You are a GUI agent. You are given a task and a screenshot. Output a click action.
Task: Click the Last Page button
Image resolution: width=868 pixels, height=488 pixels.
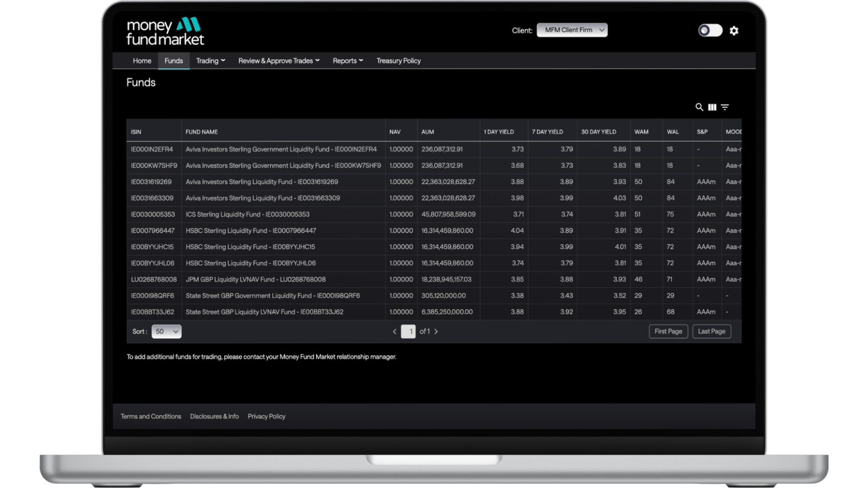point(711,332)
